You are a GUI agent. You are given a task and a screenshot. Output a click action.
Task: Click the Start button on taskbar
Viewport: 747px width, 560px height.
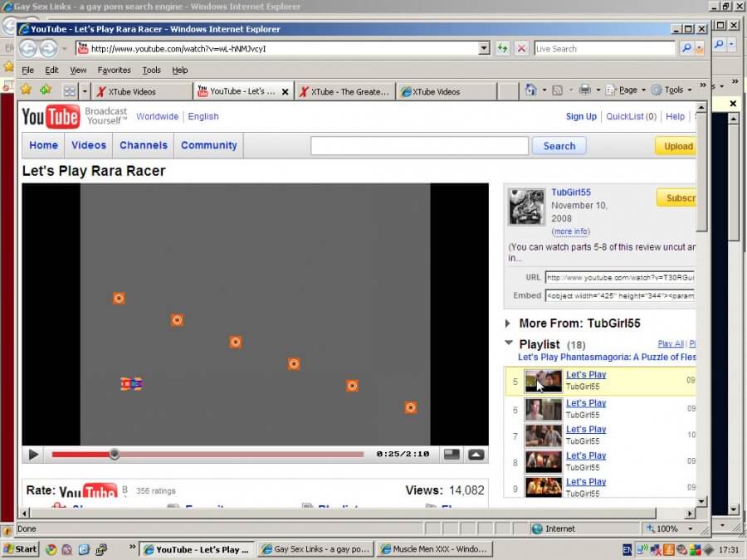20,549
